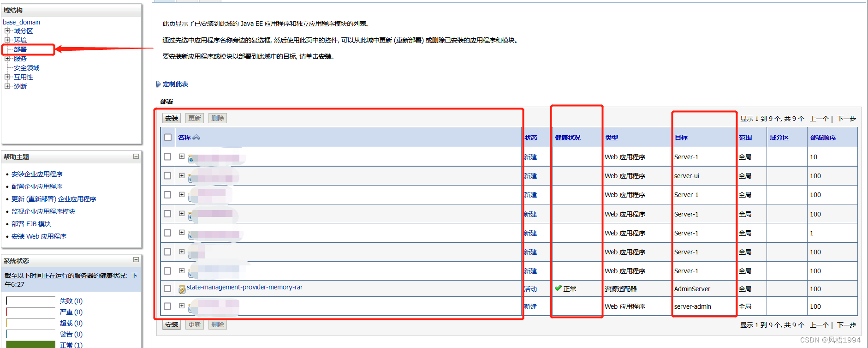Viewport: 868px width, 348px height.
Task: Expand the 服务 tree node
Action: (7, 59)
